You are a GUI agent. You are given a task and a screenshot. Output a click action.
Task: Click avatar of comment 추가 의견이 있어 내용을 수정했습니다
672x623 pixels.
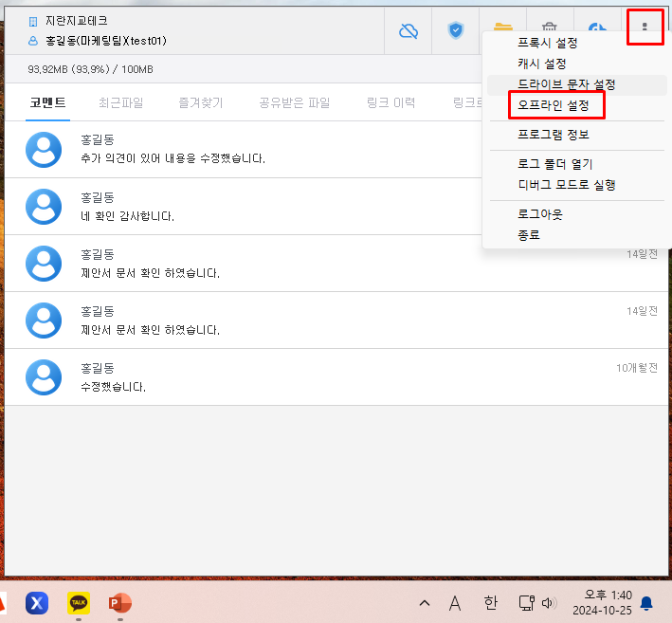44,150
